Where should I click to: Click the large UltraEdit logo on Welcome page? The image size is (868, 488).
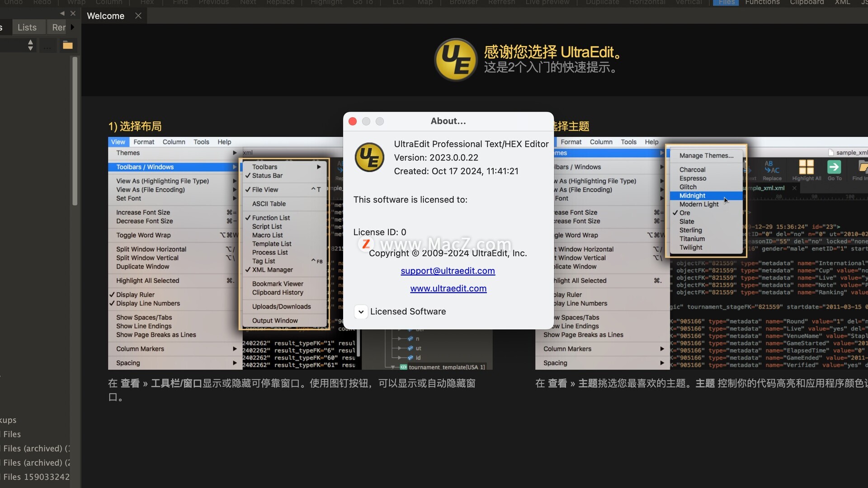[x=456, y=60]
